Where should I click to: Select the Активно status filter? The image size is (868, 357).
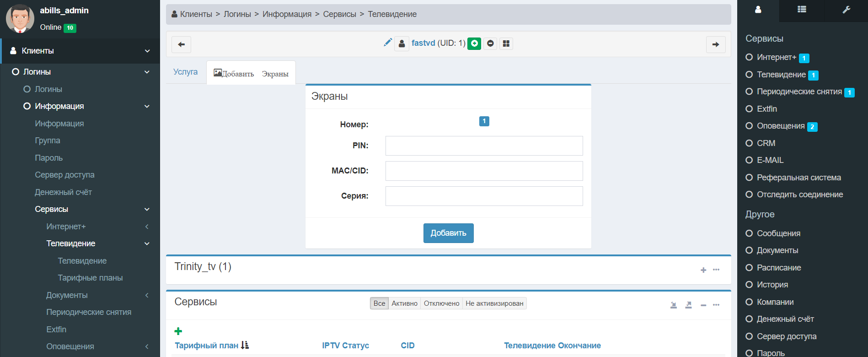point(404,303)
